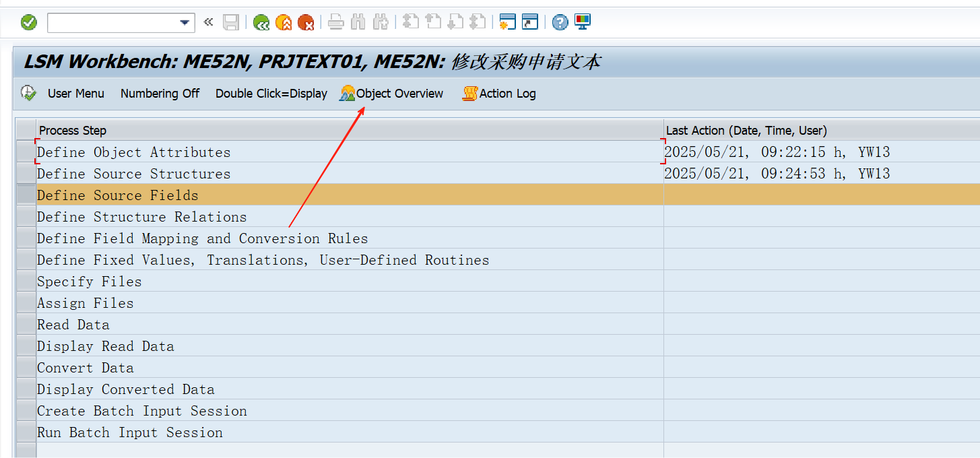Click row selector for Define Source Fields
Viewport: 980px width, 458px height.
pyautogui.click(x=26, y=195)
